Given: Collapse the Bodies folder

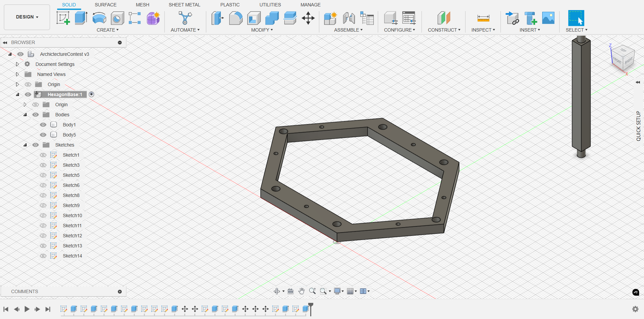Looking at the screenshot, I should [25, 115].
